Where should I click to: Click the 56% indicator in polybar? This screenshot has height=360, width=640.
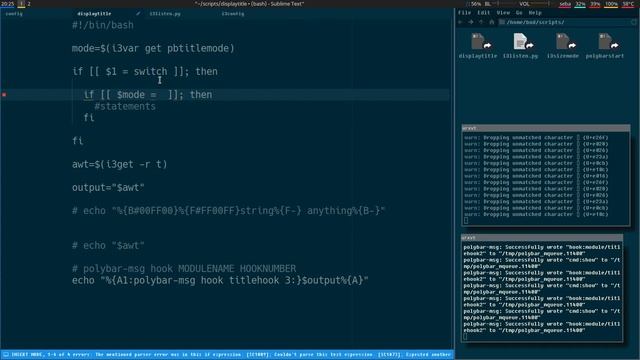coord(476,4)
